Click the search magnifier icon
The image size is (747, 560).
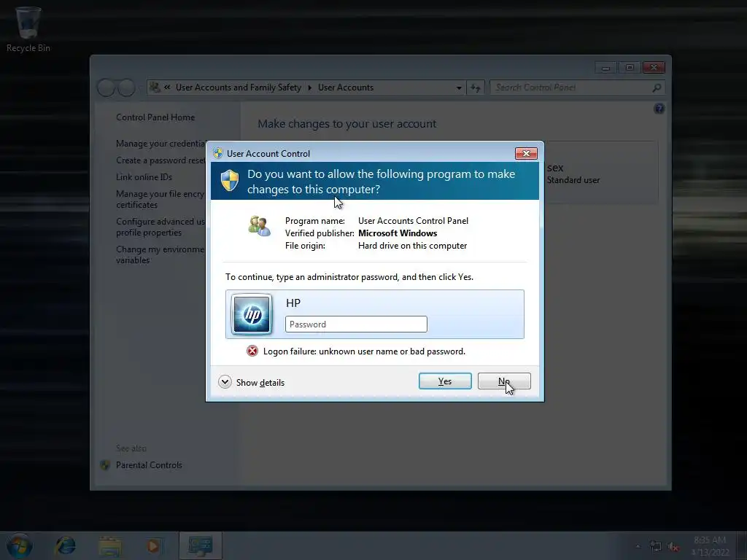[657, 87]
